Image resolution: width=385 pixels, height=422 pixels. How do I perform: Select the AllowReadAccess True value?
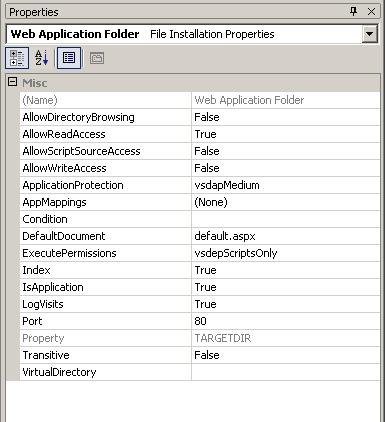coord(286,134)
